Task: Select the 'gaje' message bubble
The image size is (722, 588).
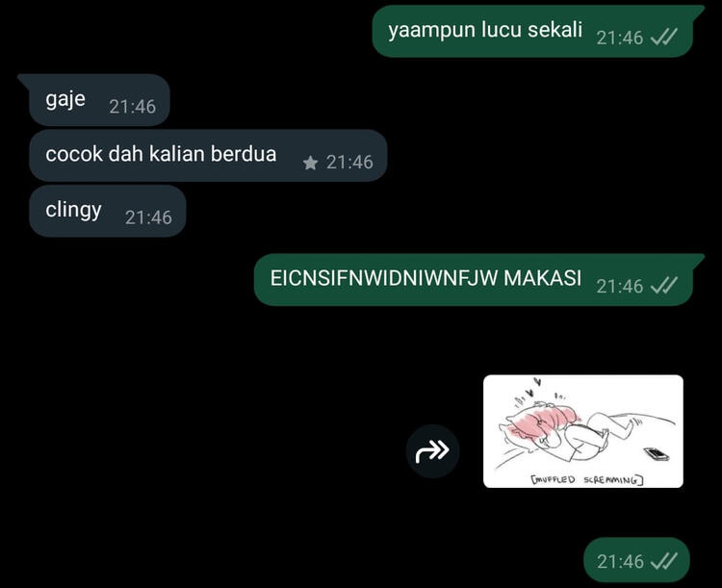Action: coord(99,100)
